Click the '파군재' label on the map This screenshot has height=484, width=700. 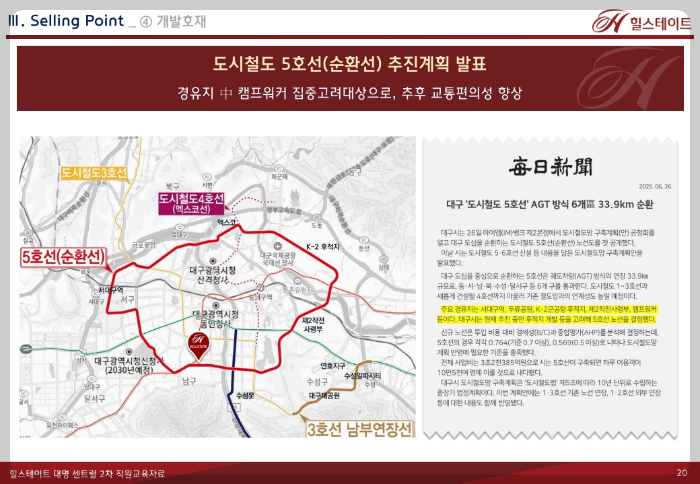click(x=279, y=177)
